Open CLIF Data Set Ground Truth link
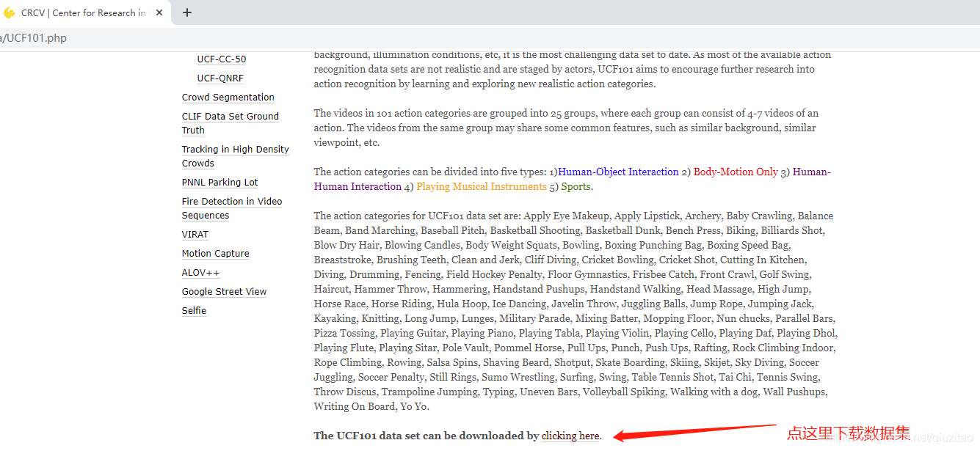Image resolution: width=980 pixels, height=451 pixels. pos(231,123)
